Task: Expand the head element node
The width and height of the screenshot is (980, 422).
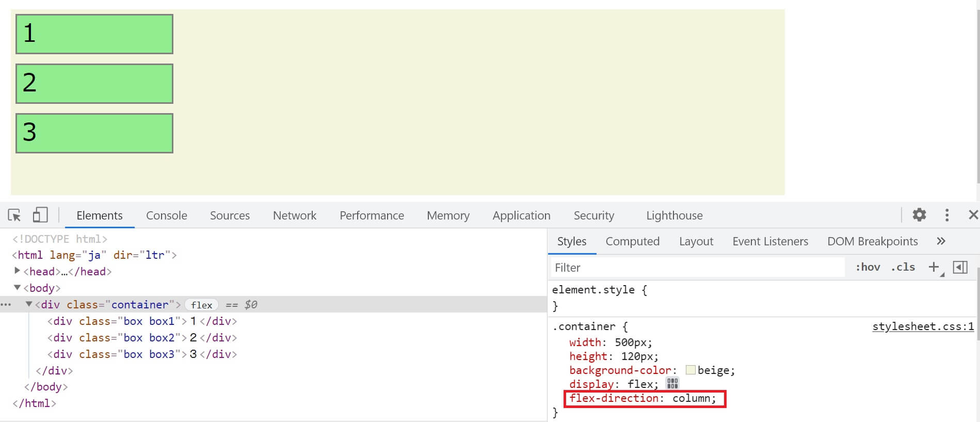Action: (17, 271)
